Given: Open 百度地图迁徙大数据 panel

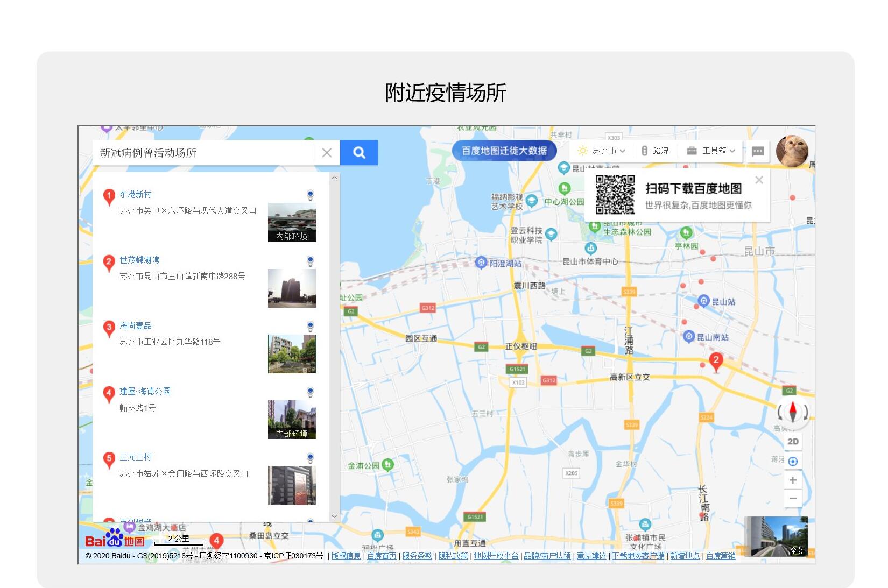Looking at the screenshot, I should [x=504, y=151].
